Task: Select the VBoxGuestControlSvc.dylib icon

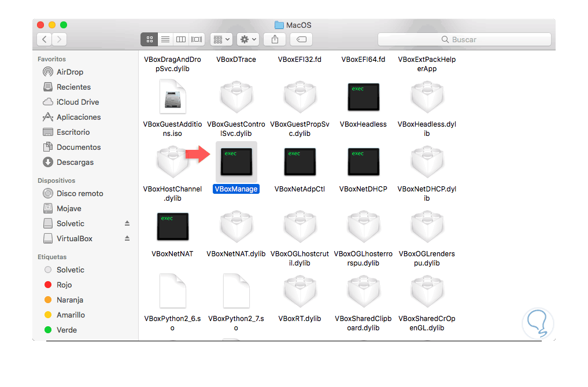Action: point(236,97)
